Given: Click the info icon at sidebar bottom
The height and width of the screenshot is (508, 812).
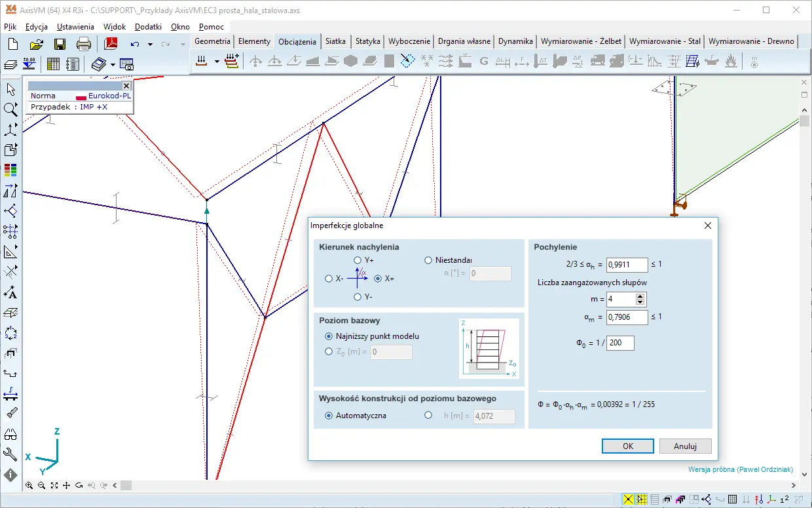Looking at the screenshot, I should tap(10, 475).
